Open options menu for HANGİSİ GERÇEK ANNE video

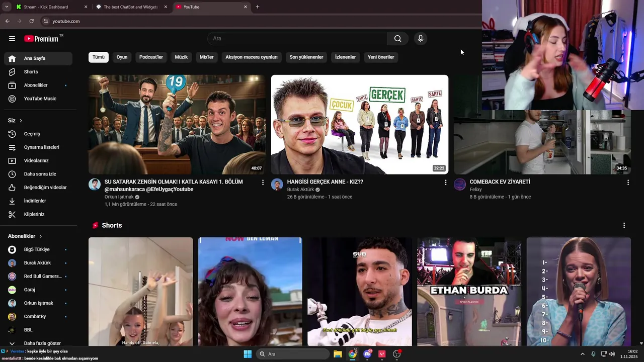tap(445, 183)
